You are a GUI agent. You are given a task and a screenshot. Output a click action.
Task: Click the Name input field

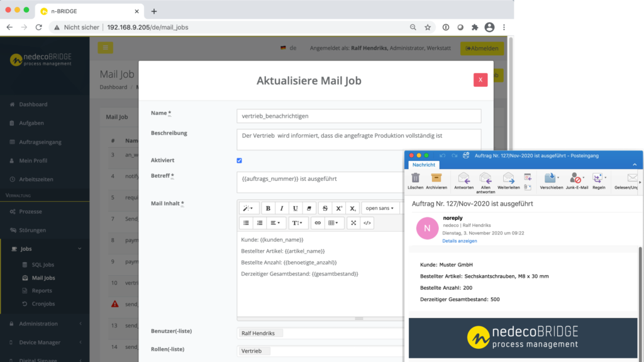(358, 116)
